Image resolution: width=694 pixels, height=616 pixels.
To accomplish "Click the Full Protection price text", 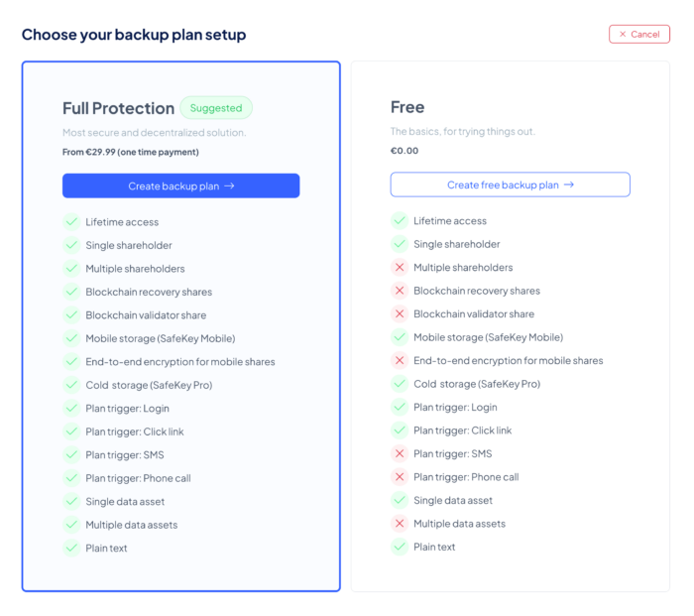I will (131, 152).
